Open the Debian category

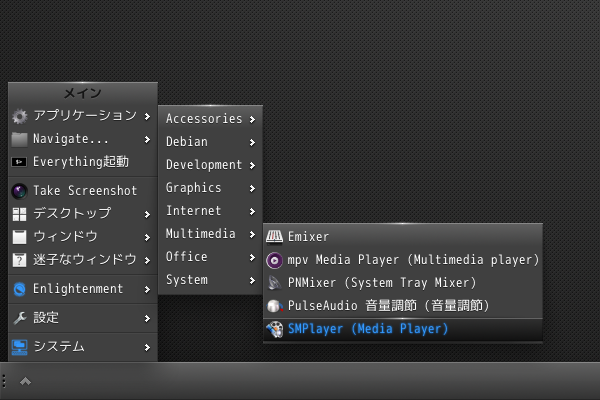[210, 142]
